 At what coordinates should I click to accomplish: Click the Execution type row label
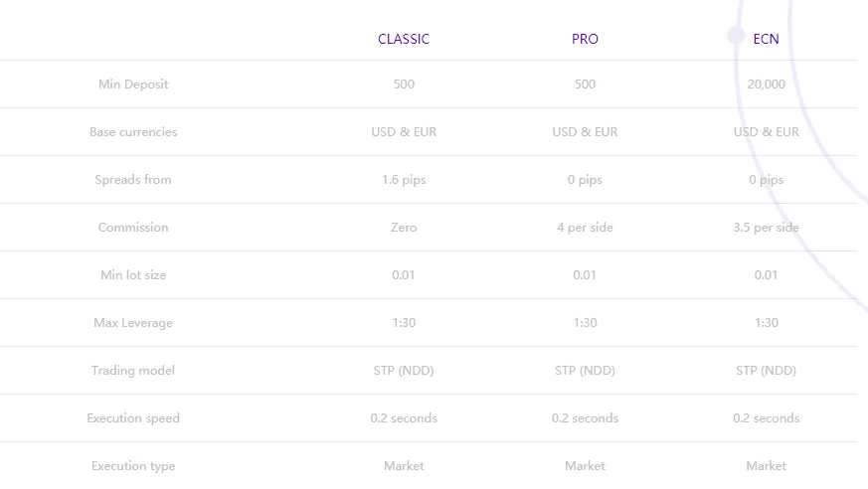pos(133,466)
